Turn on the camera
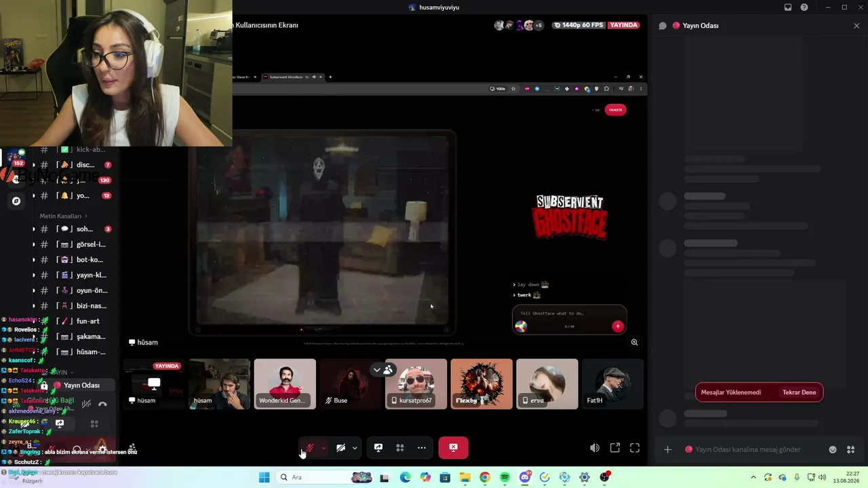The height and width of the screenshot is (488, 868). point(340,447)
